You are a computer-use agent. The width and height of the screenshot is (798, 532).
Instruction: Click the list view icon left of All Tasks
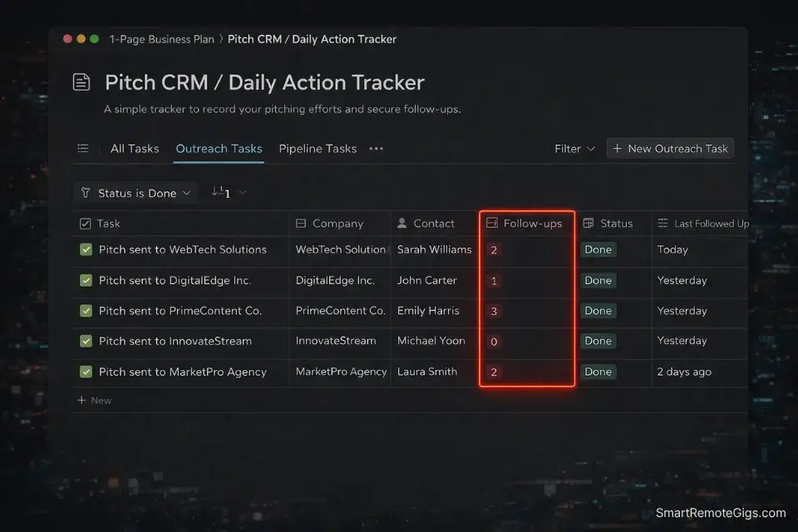coord(82,148)
